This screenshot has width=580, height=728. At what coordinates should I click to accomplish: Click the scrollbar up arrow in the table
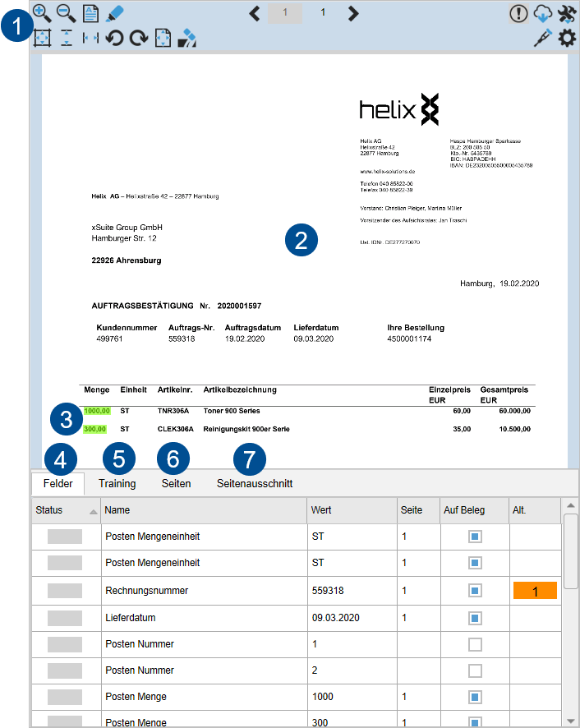570,505
